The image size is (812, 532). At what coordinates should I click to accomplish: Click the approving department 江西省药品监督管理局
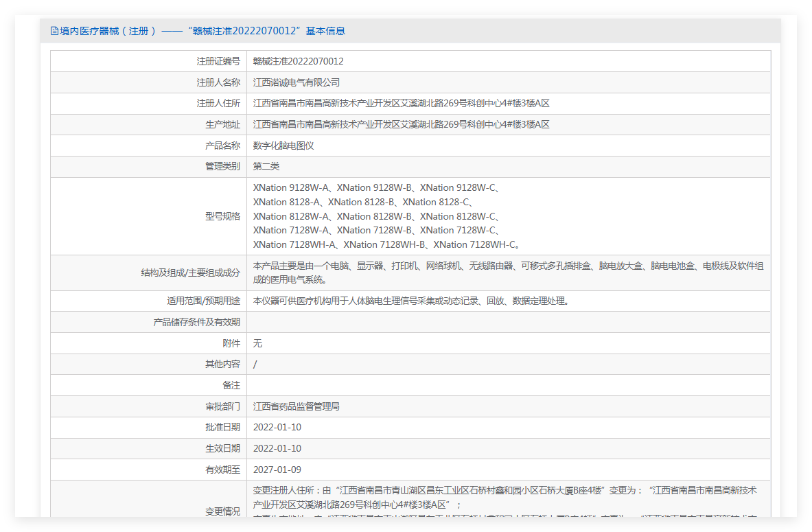click(x=297, y=406)
